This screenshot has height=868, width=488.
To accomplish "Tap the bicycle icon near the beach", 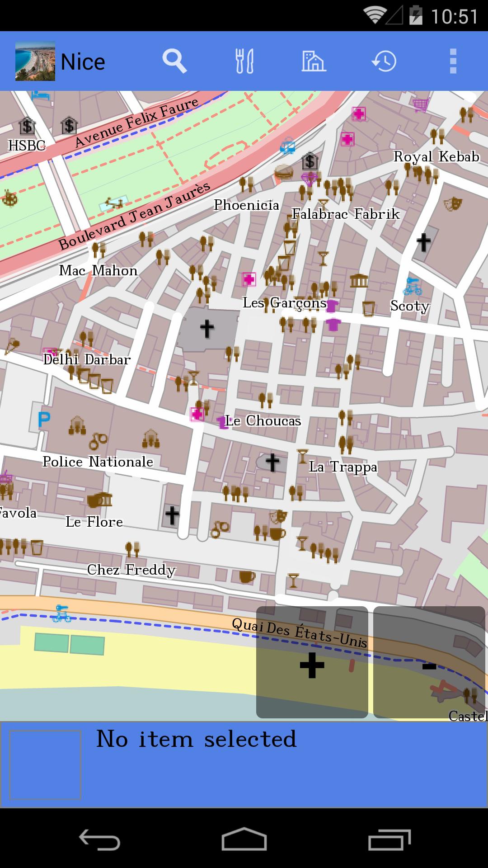I will point(61,613).
